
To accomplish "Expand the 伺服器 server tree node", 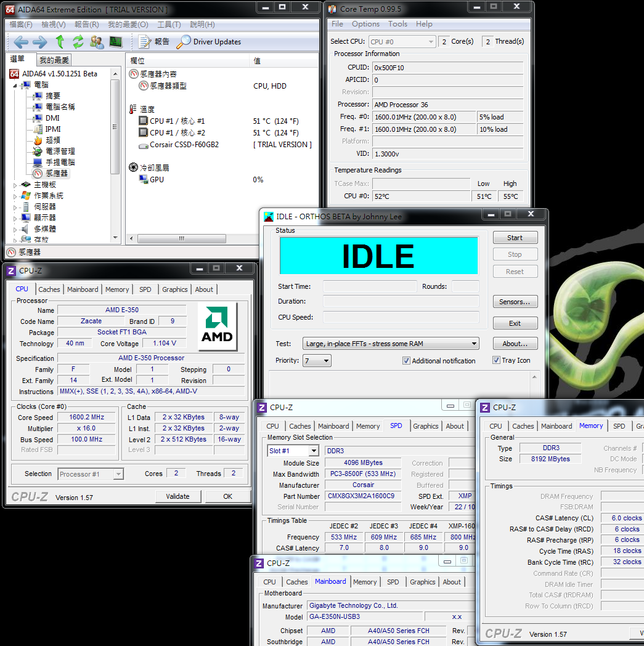I will pyautogui.click(x=15, y=208).
